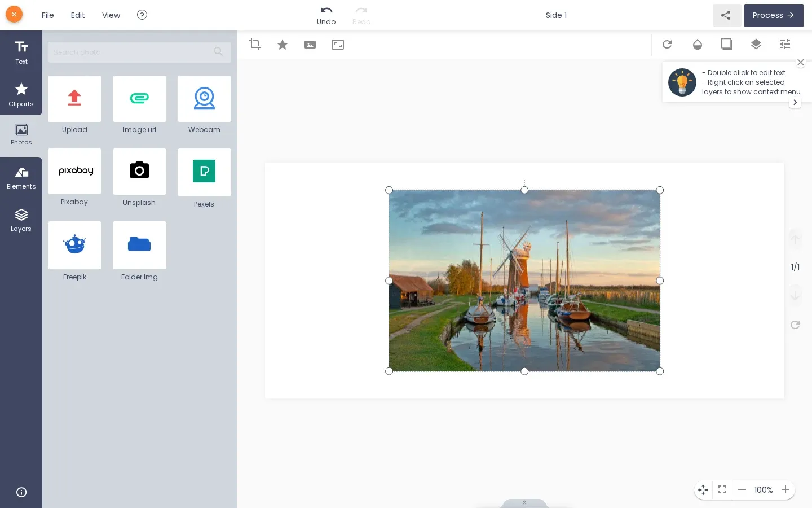Click the replace image icon
This screenshot has width=812, height=508.
pos(310,45)
